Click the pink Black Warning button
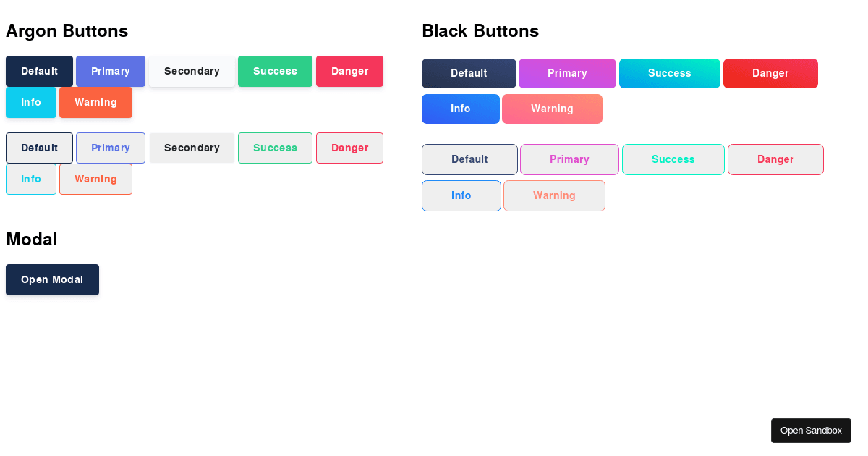Screen dimensions: 868x456 pos(552,109)
